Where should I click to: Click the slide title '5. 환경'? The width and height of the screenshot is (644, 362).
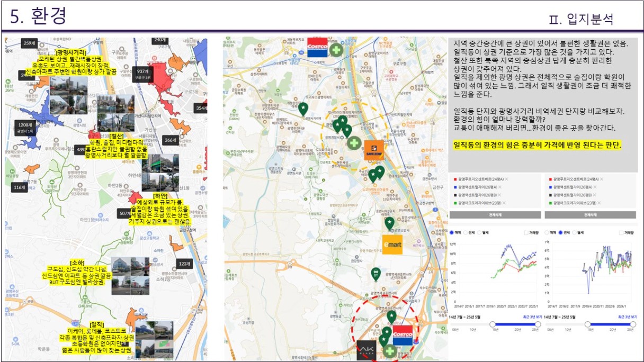pyautogui.click(x=38, y=16)
